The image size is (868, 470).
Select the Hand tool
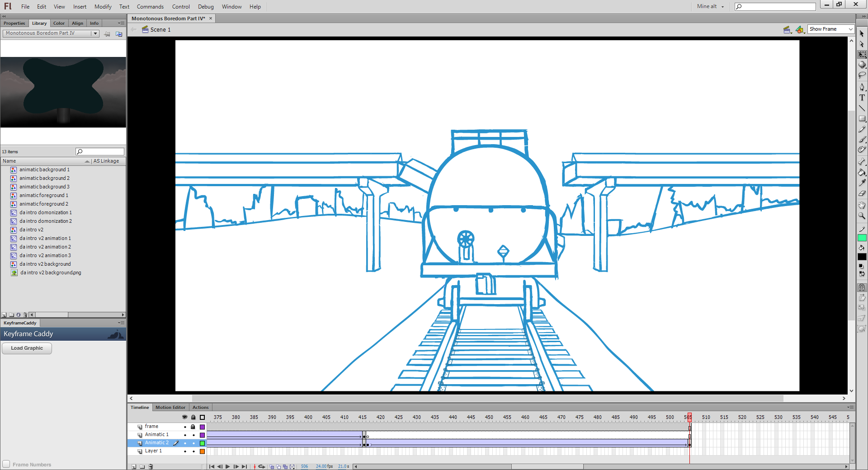pyautogui.click(x=862, y=205)
